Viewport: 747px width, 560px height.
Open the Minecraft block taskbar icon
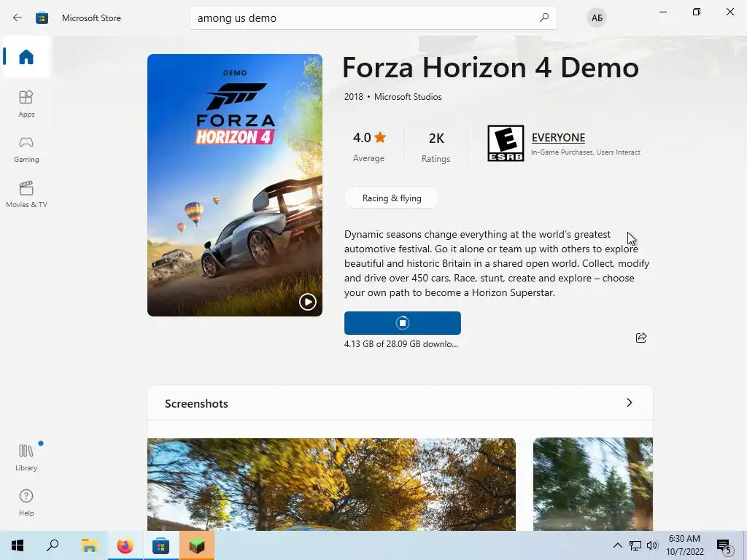tap(197, 545)
